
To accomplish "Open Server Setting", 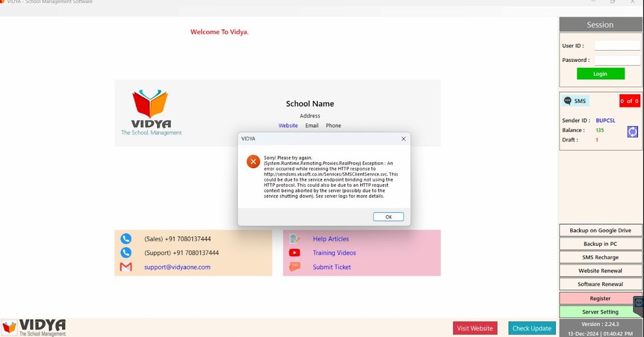I will coord(600,312).
